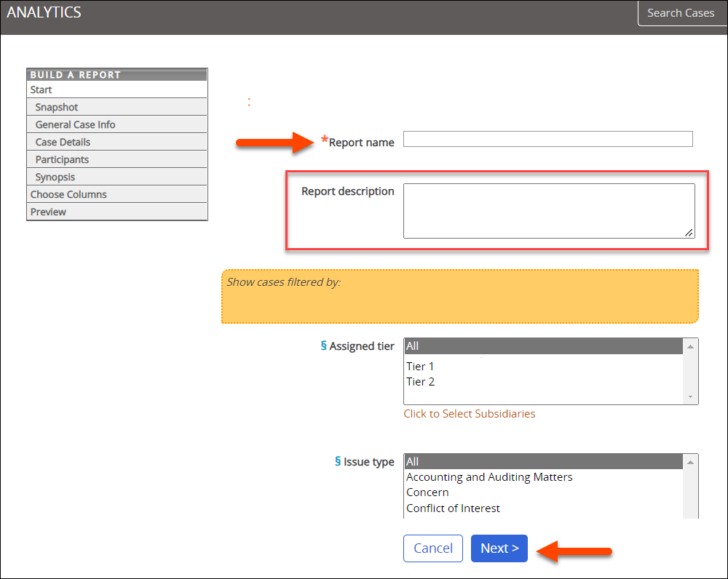Select Accounting and Auditing Matters issue type
This screenshot has width=728, height=579.
(489, 477)
